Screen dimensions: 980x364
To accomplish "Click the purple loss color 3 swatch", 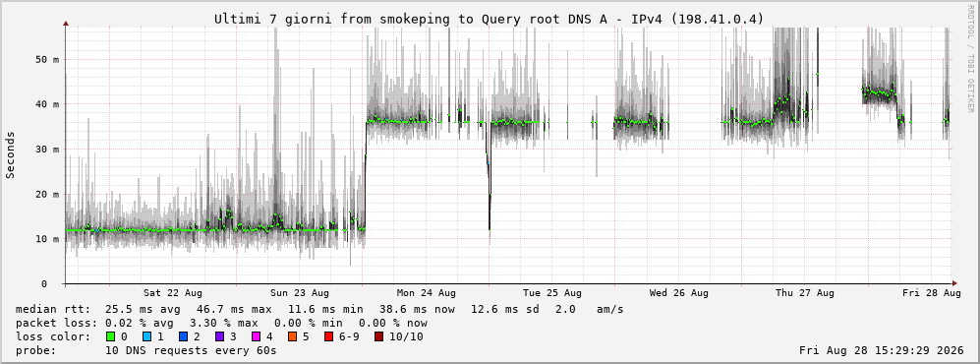I will tap(219, 336).
